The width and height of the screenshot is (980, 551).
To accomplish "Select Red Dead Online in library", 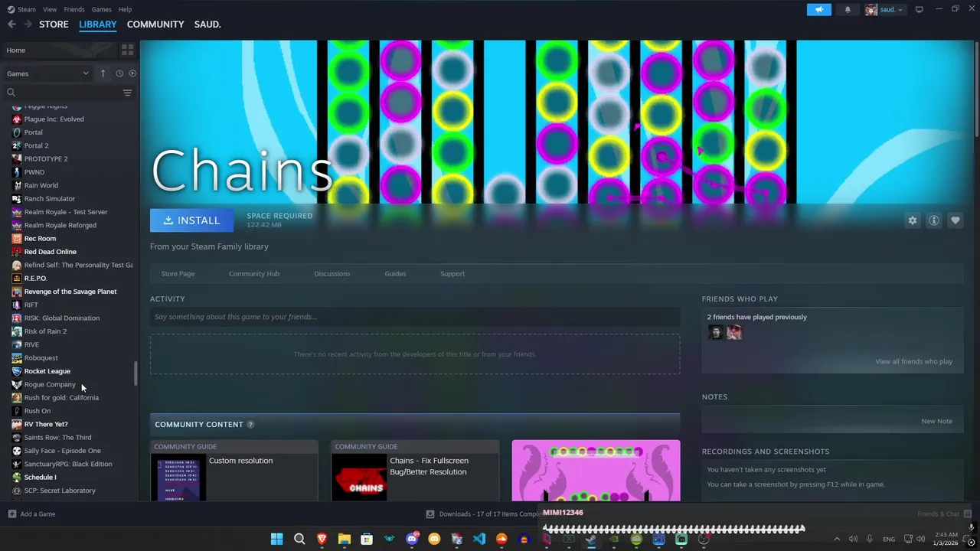I will tap(50, 252).
